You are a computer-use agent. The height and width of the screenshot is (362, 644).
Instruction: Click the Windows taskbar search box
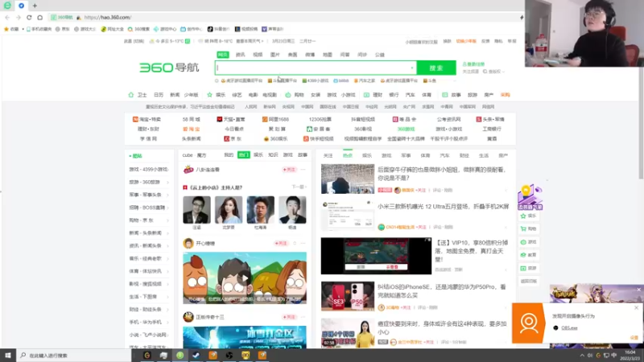coord(74,356)
